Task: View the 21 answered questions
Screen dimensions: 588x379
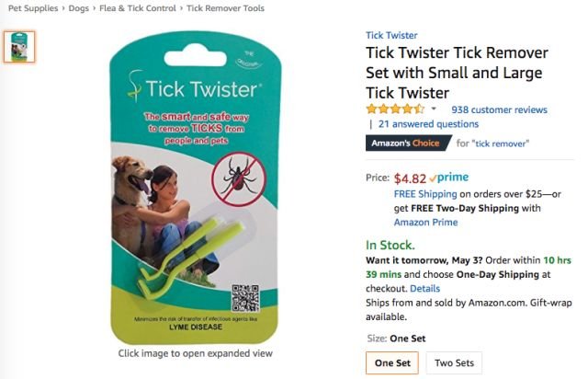Action: [428, 124]
